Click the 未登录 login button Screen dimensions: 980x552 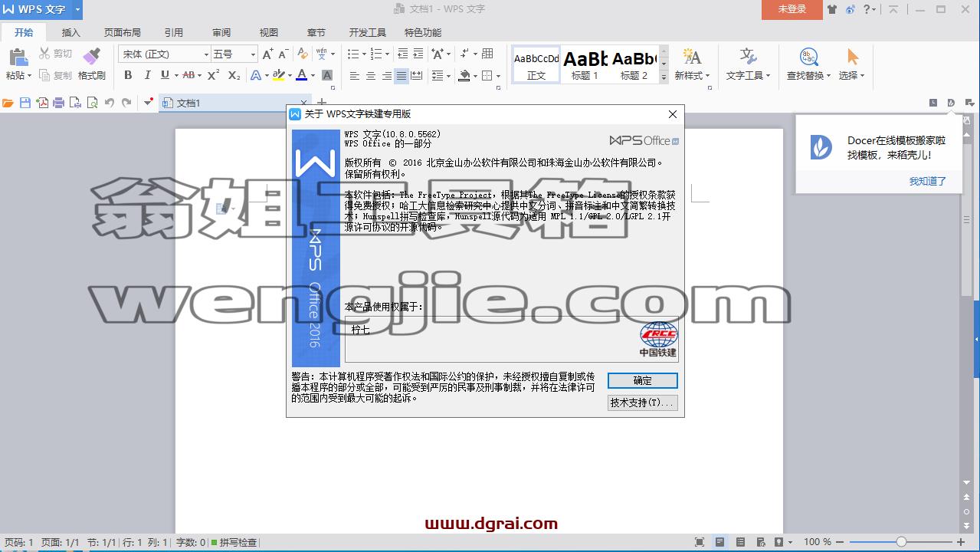[x=792, y=9]
